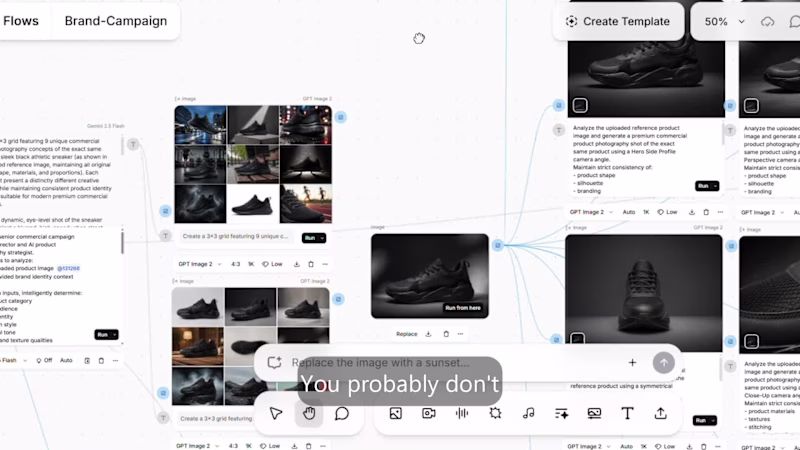
Task: Add a video node from toolbar
Action: pyautogui.click(x=429, y=413)
